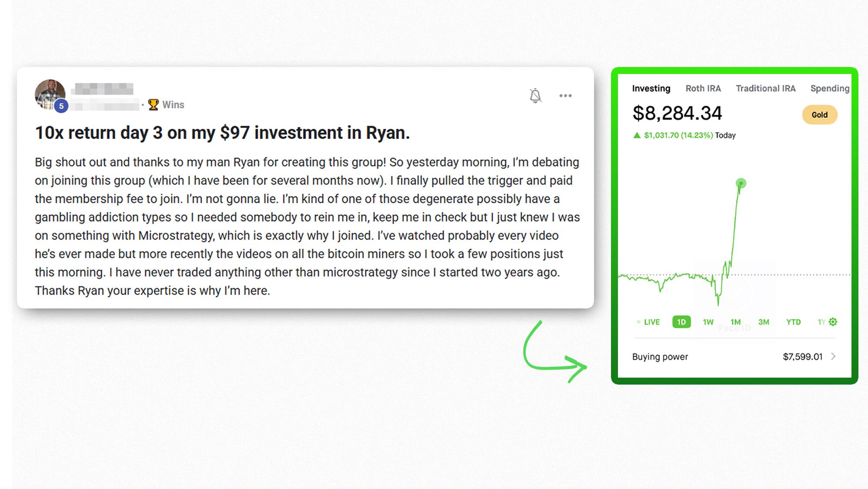This screenshot has width=868, height=489.
Task: Open the post title about 10x return
Action: [x=222, y=133]
